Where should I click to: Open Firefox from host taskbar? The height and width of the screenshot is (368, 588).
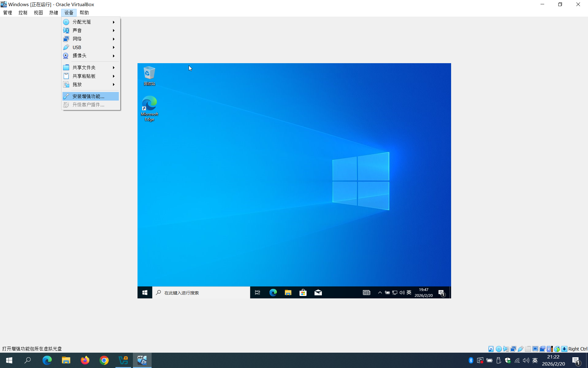click(x=85, y=360)
